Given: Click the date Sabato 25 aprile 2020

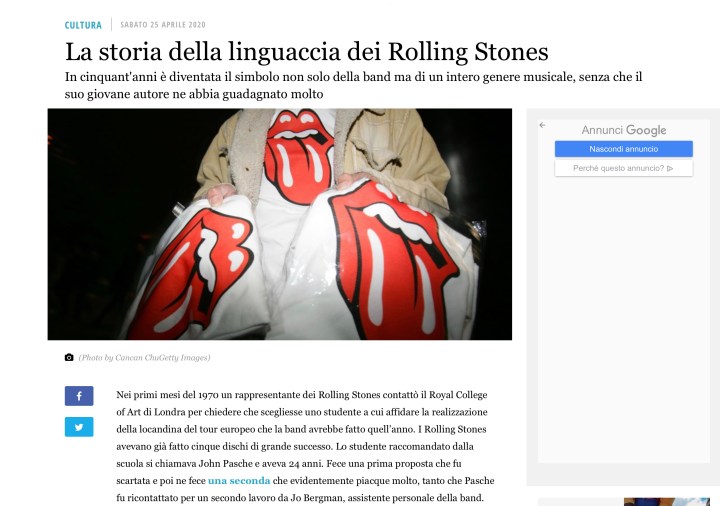Looking at the screenshot, I should point(163,25).
